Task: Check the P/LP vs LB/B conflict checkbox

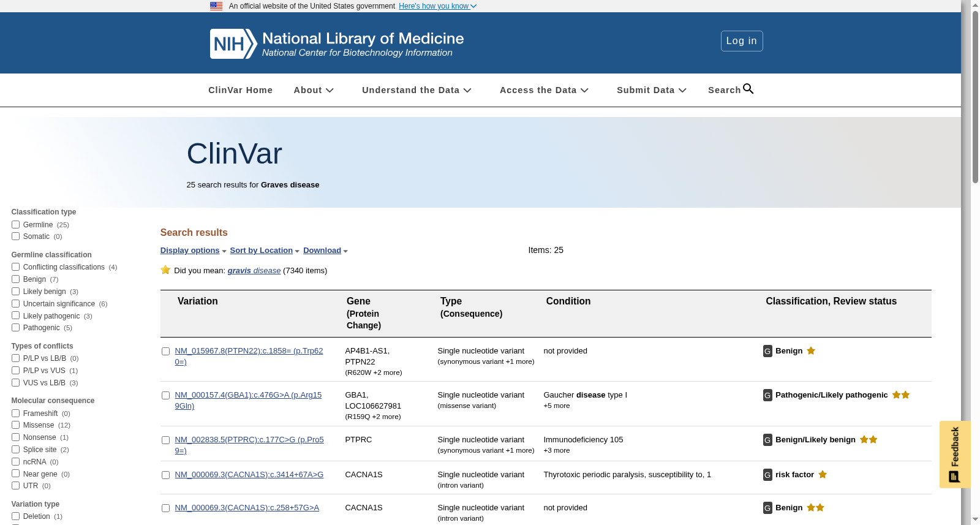Action: (15, 358)
